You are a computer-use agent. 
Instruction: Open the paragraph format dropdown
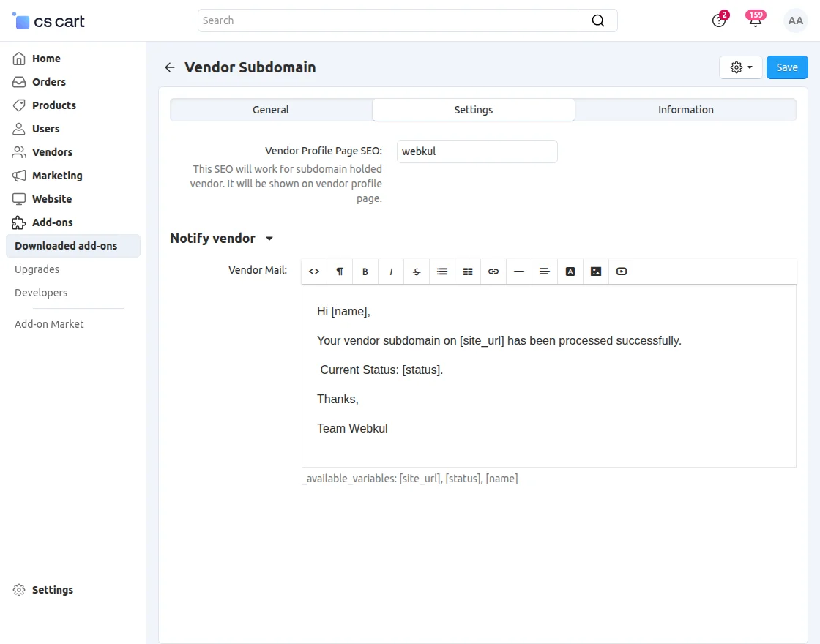(339, 271)
